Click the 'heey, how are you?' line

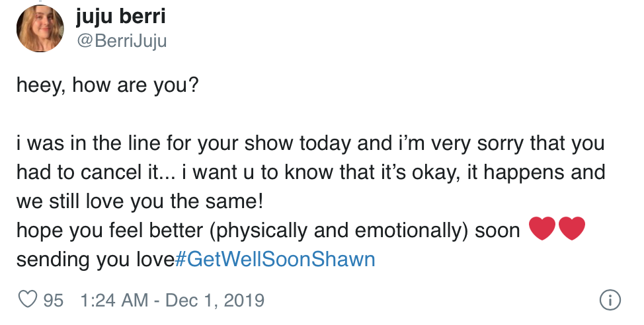pyautogui.click(x=107, y=87)
